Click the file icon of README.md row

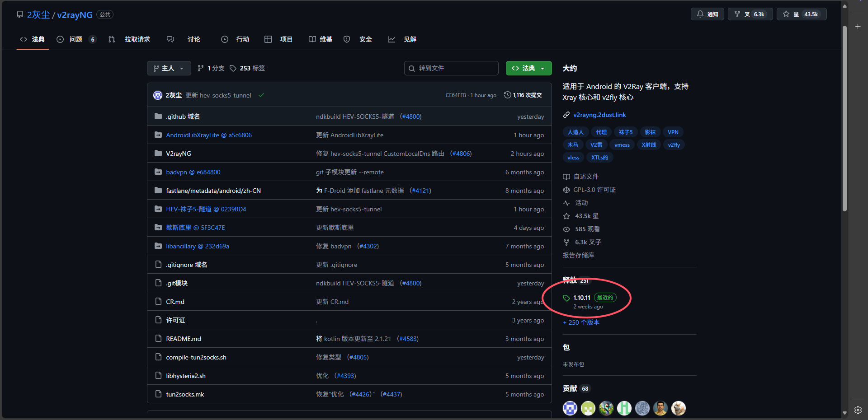(x=158, y=339)
